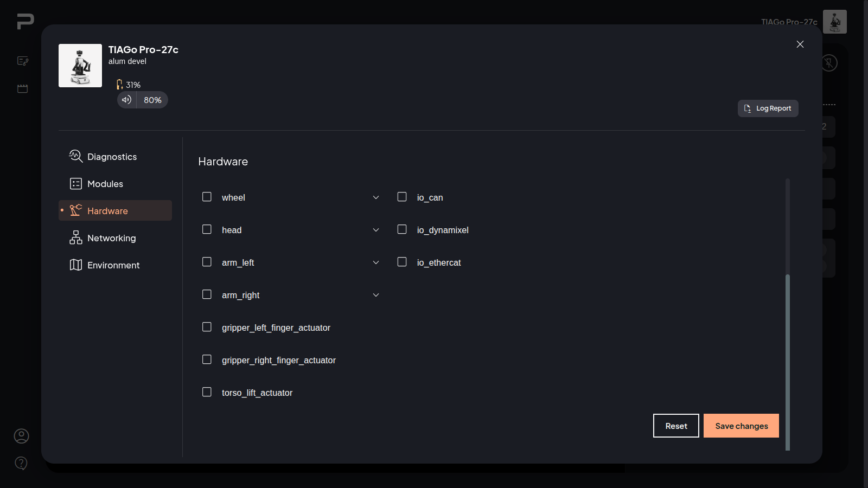Click the 31% battery text
868x488 pixels.
click(x=133, y=85)
